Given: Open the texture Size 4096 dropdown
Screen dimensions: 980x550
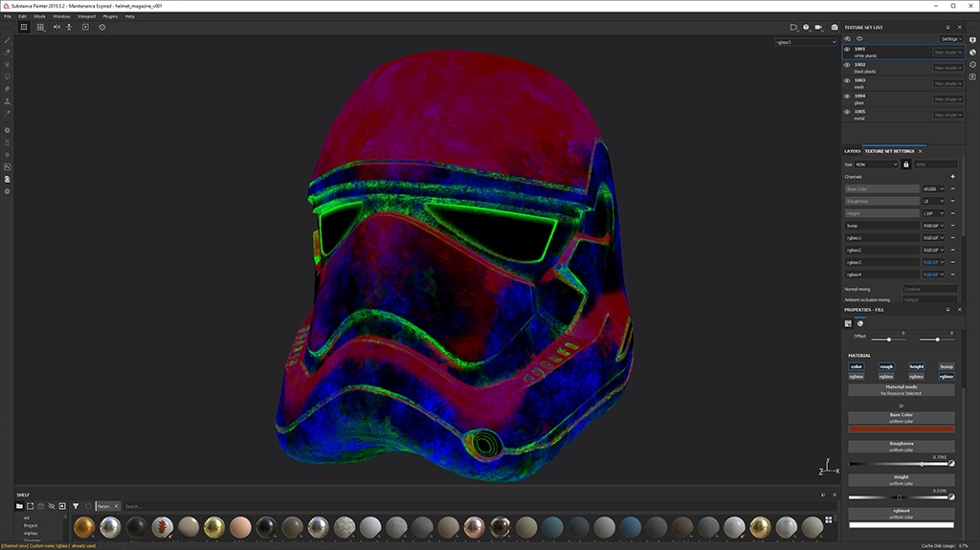Looking at the screenshot, I should point(877,165).
